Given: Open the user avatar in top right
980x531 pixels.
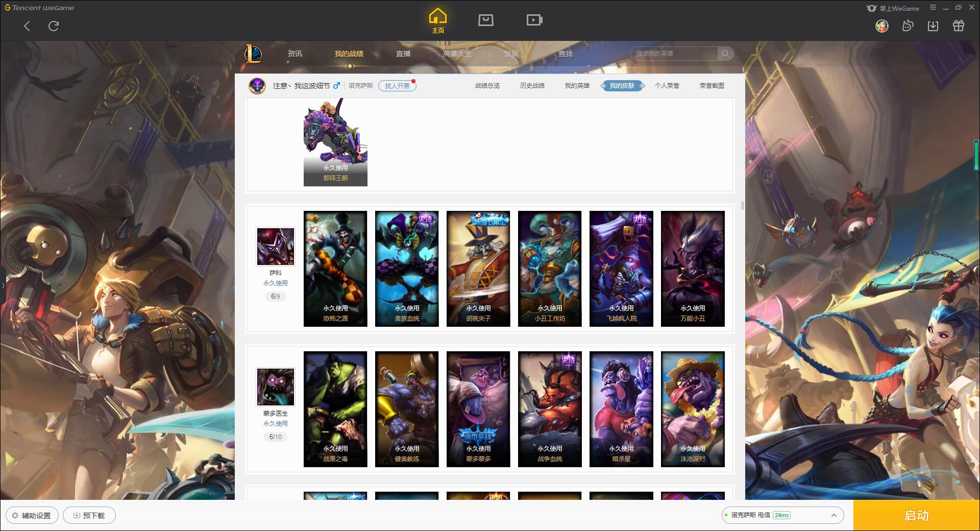Looking at the screenshot, I should coord(881,26).
